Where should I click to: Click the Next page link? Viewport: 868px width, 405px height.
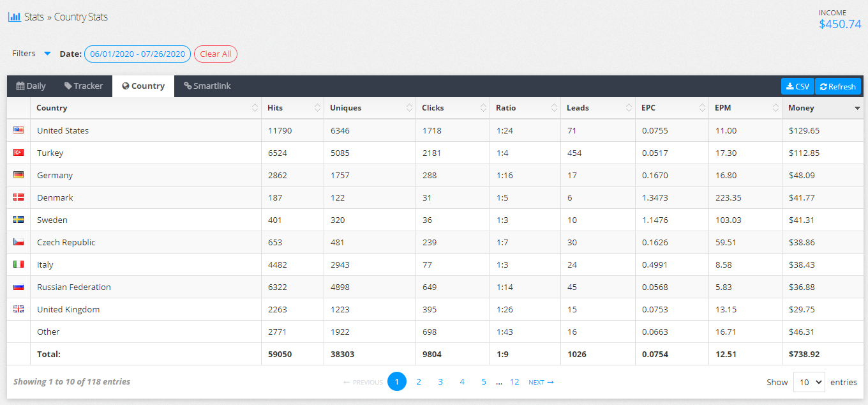541,383
